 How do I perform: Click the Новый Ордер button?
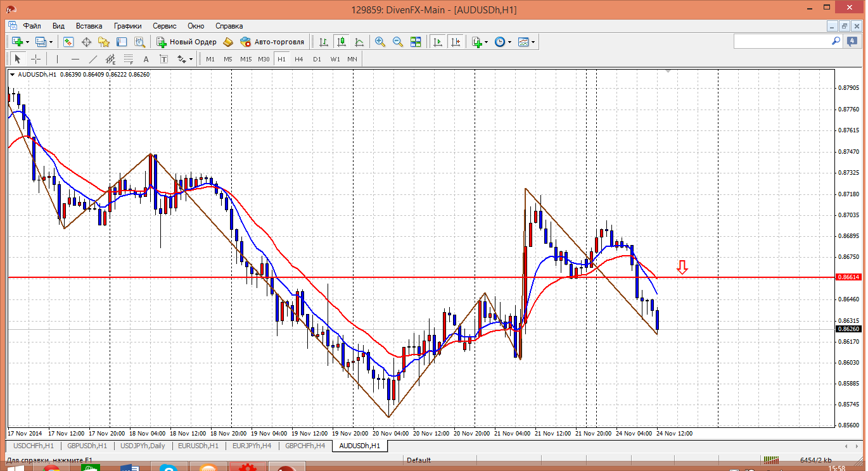tap(187, 42)
